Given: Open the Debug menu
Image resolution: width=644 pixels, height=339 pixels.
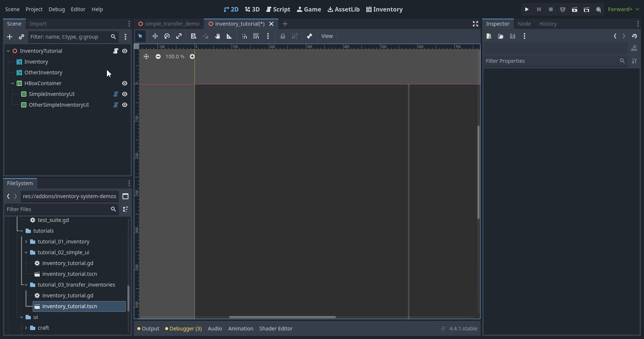Looking at the screenshot, I should pyautogui.click(x=57, y=9).
